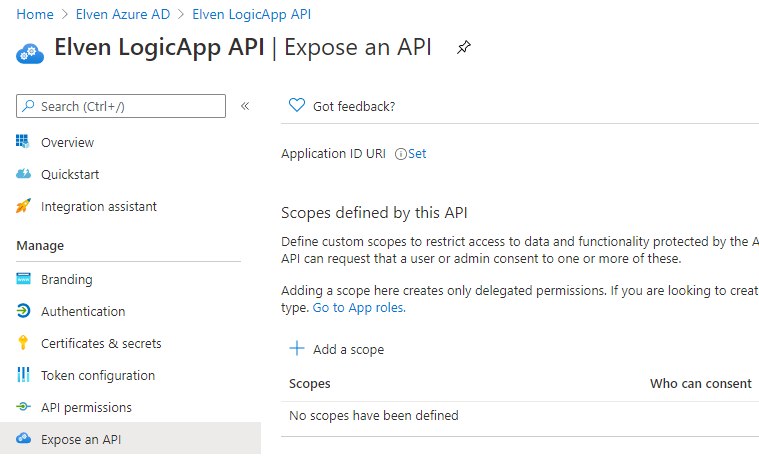Open the Authentication settings
This screenshot has width=759, height=459.
83,311
